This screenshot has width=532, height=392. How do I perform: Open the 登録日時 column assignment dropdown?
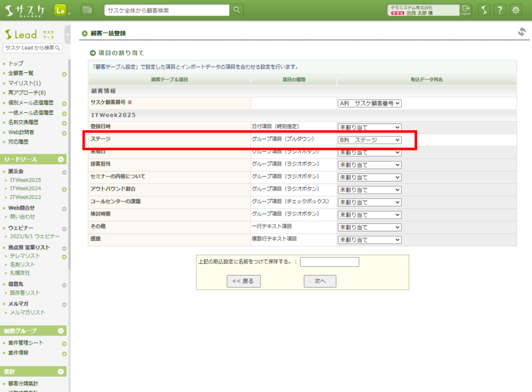(x=370, y=128)
